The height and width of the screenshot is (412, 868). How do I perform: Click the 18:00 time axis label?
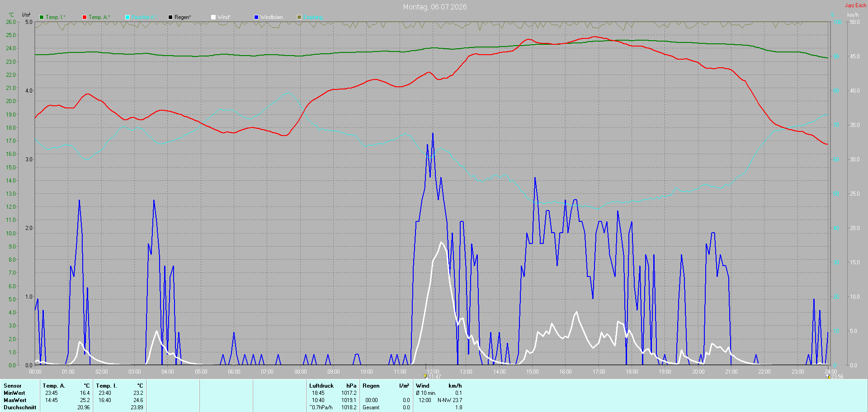632,372
